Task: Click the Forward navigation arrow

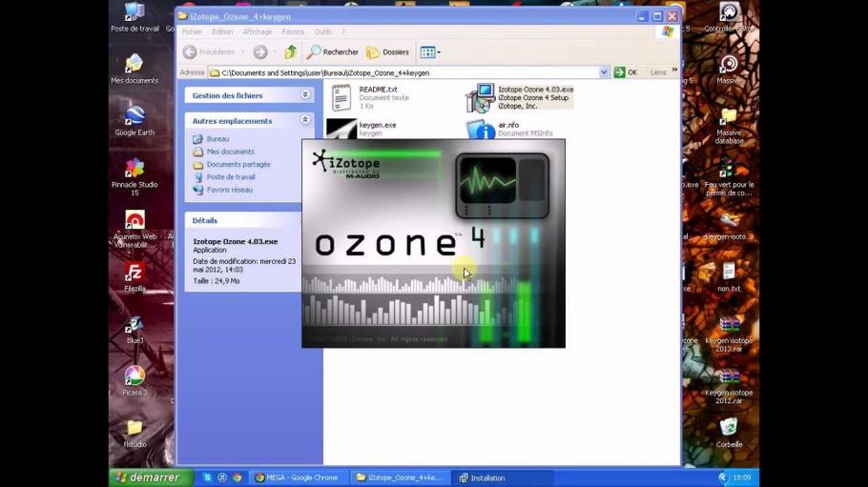Action: (260, 52)
